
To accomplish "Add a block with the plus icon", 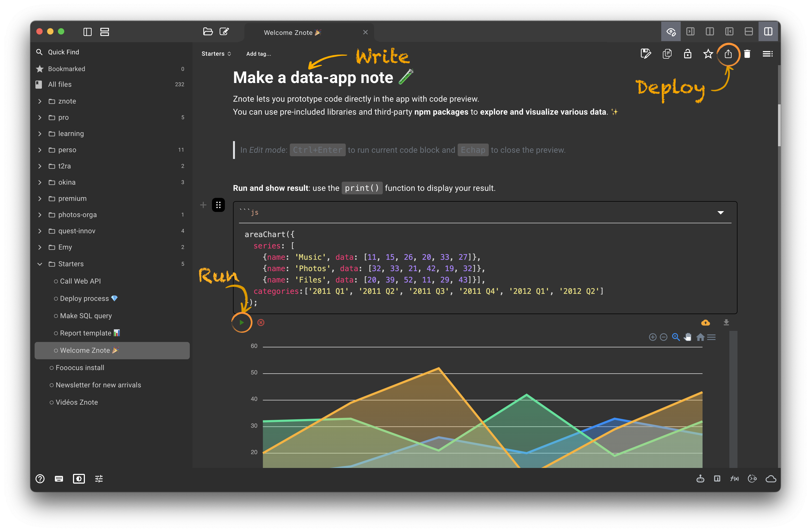I will coord(203,205).
